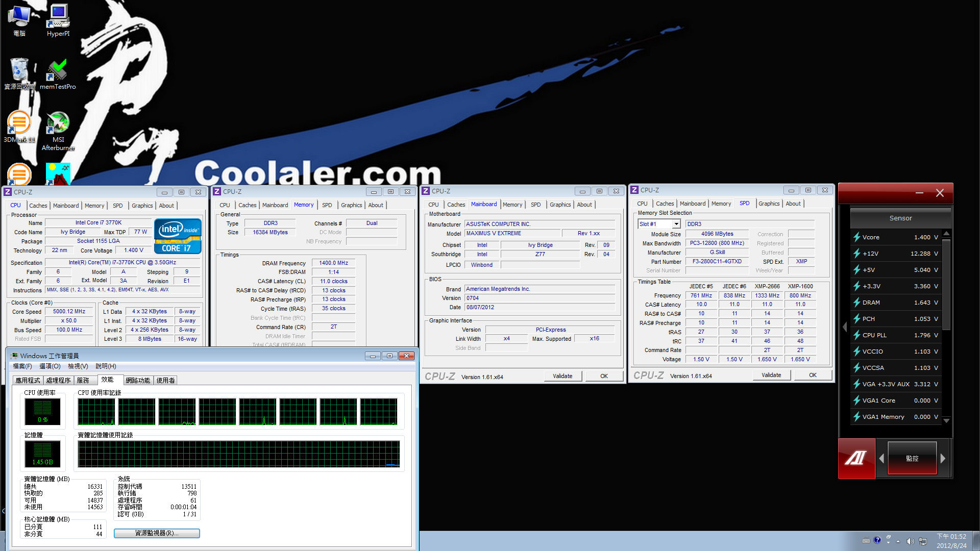The width and height of the screenshot is (980, 551).
Task: Click the VGA1 Memory lightning icon
Action: point(856,417)
